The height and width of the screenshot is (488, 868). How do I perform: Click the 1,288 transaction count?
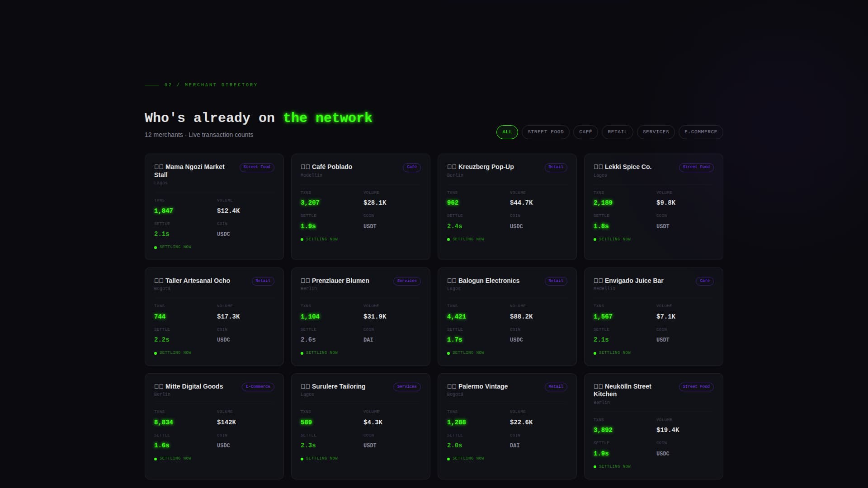457,422
